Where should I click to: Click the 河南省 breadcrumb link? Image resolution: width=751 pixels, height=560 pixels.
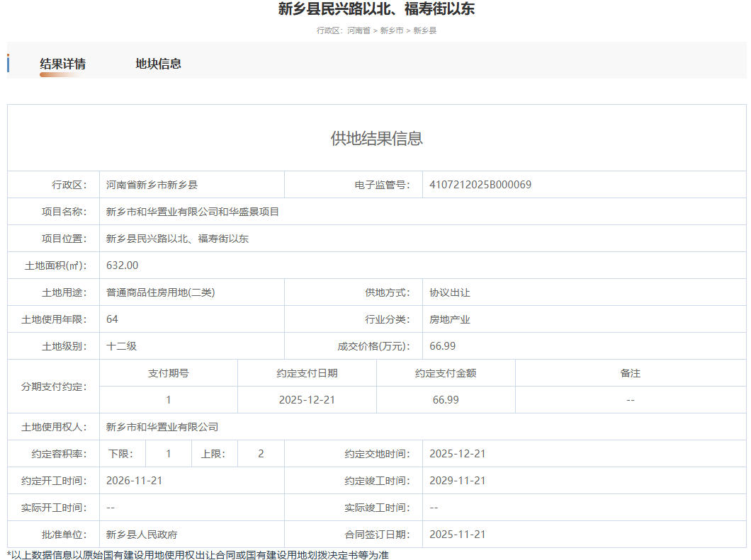358,31
